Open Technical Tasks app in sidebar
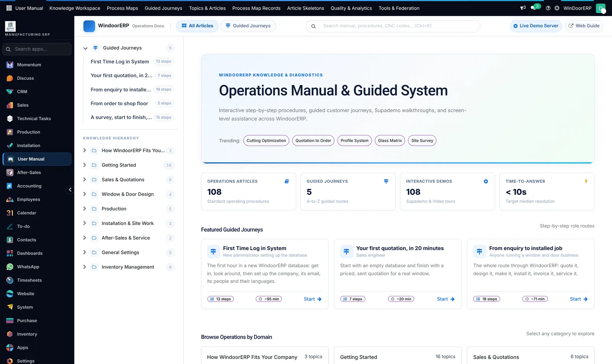Image resolution: width=612 pixels, height=364 pixels. point(37,119)
